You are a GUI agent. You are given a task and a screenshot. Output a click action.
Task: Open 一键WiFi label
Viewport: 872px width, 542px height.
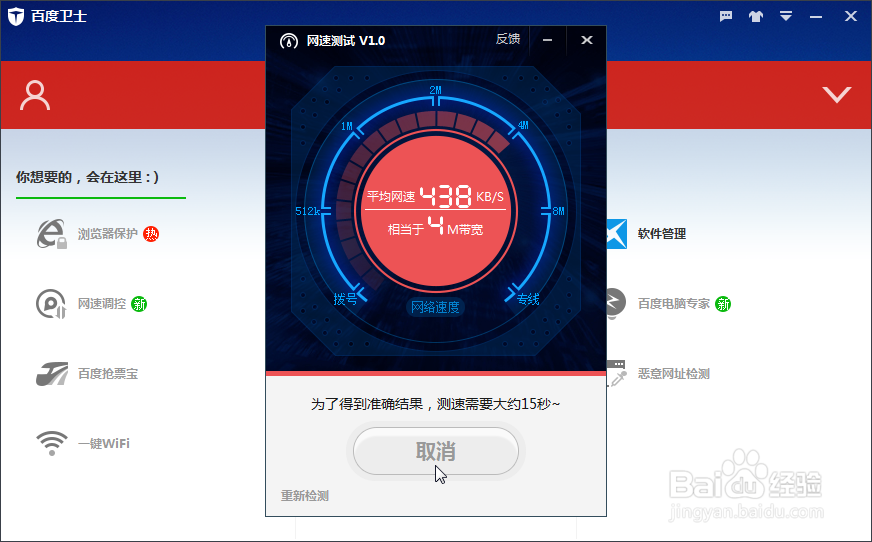[104, 443]
